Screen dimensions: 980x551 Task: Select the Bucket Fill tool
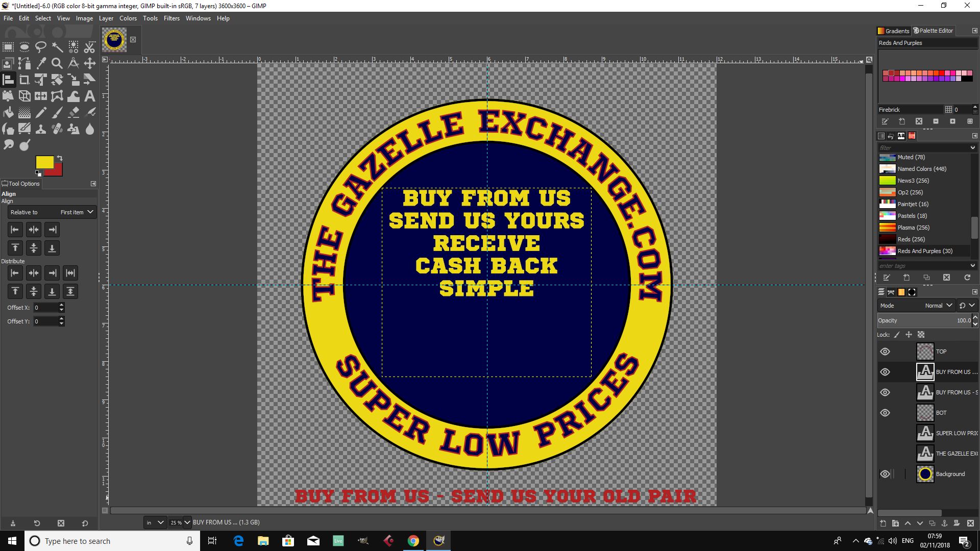point(8,113)
